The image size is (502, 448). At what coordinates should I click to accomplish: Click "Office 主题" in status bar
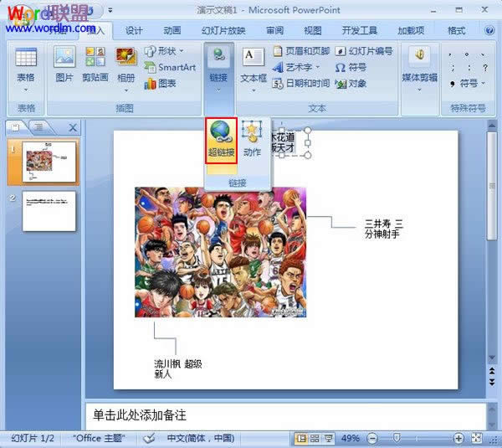tap(99, 438)
